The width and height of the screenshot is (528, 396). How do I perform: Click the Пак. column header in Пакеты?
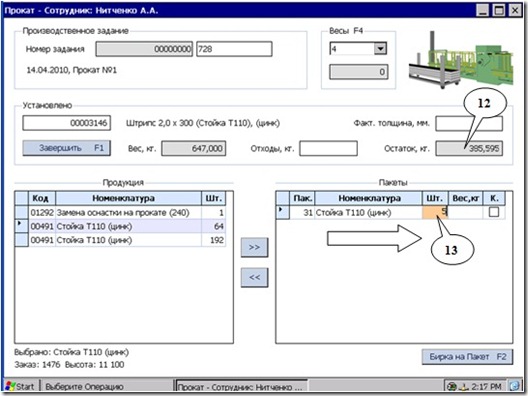[302, 198]
